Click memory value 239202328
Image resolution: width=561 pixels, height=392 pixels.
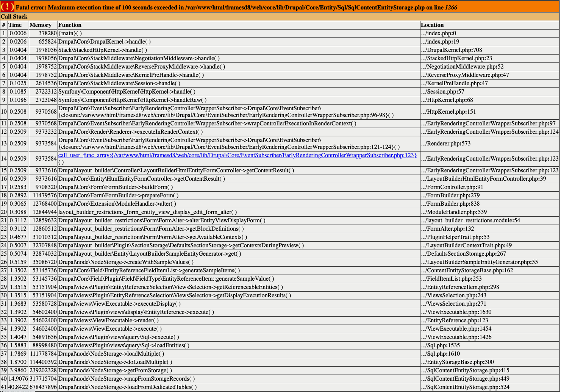pos(43,370)
